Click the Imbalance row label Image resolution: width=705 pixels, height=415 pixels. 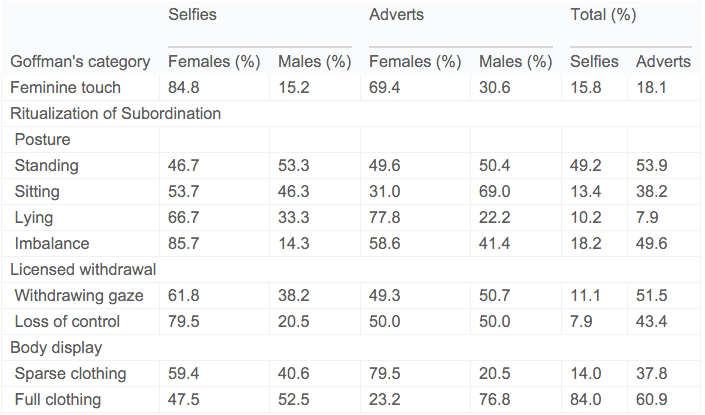click(50, 244)
